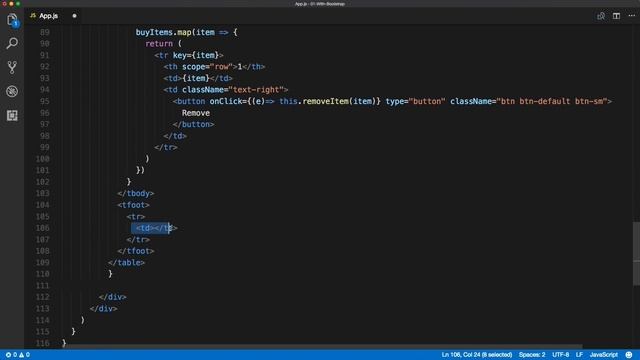Click the removeItem method call
This screenshot has height=360, width=640.
pyautogui.click(x=325, y=101)
